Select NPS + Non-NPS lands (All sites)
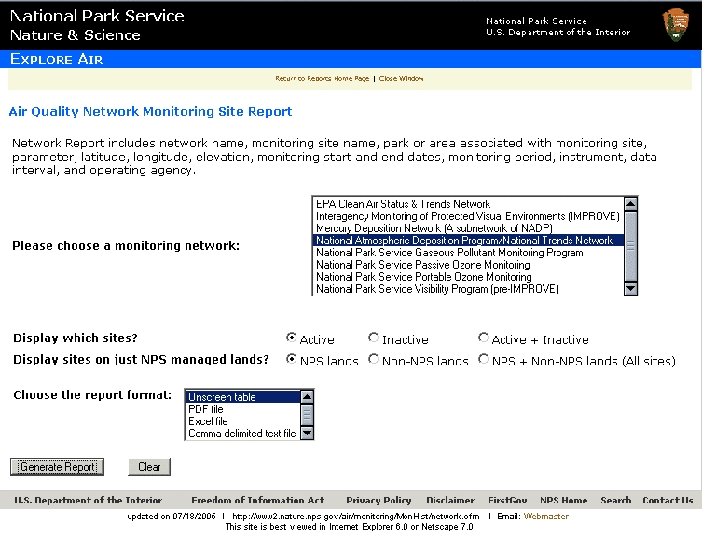Viewport: 720px width, 540px height. coord(483,359)
